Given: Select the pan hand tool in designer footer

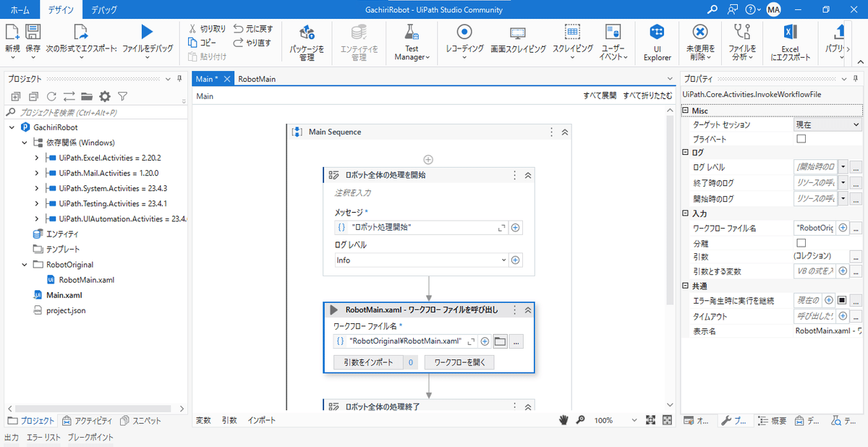Looking at the screenshot, I should [565, 420].
